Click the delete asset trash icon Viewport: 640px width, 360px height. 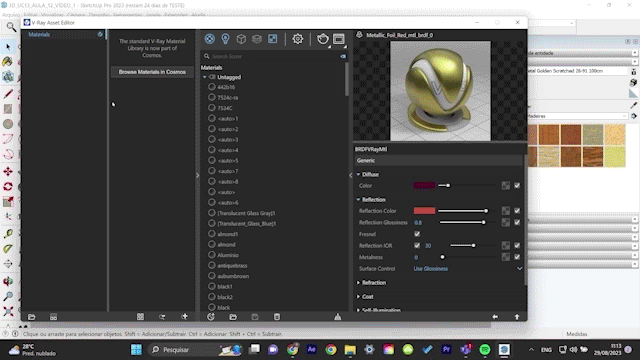coord(277,317)
